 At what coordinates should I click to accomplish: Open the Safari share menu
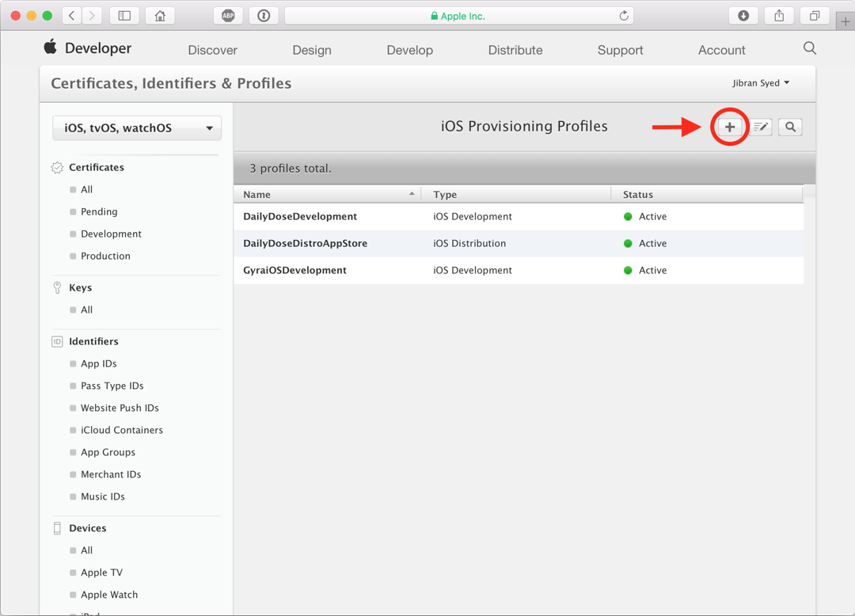pyautogui.click(x=779, y=16)
